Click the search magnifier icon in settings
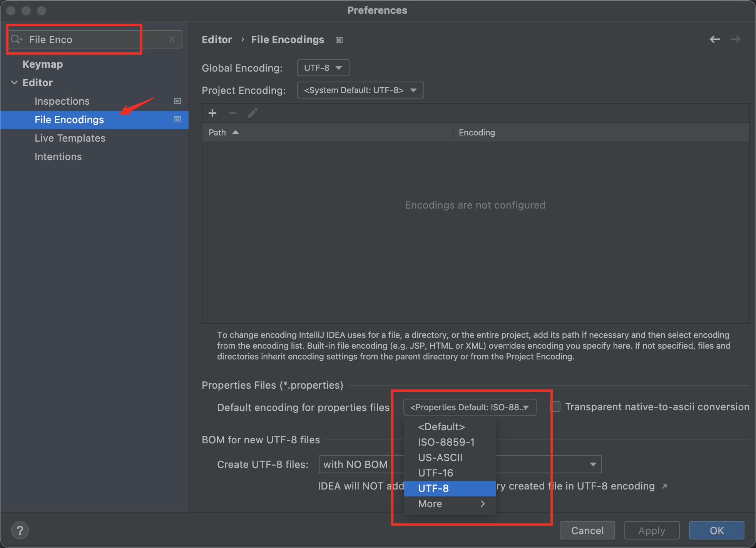This screenshot has height=548, width=756. tap(17, 39)
